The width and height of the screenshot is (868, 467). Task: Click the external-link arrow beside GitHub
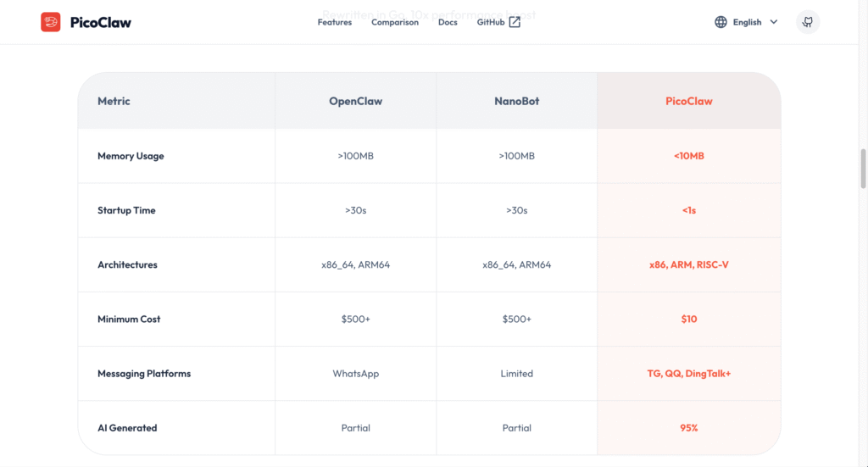pyautogui.click(x=515, y=22)
